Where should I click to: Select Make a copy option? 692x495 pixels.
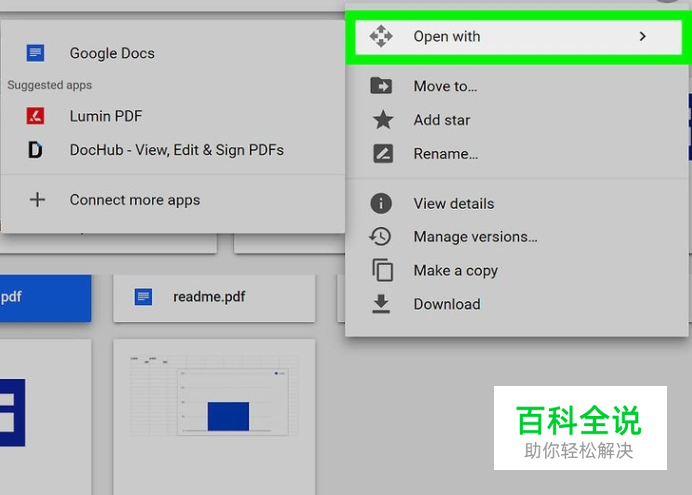tap(517, 270)
